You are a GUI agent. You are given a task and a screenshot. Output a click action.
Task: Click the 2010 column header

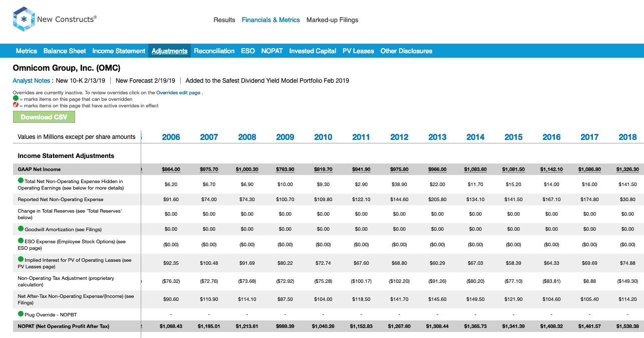tap(324, 137)
